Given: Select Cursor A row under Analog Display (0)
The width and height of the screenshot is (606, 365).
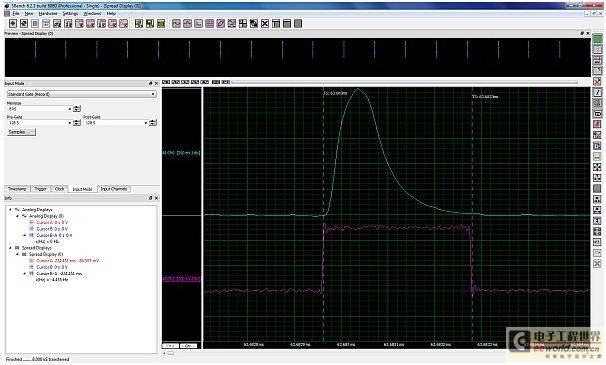Looking at the screenshot, I should coord(49,223).
